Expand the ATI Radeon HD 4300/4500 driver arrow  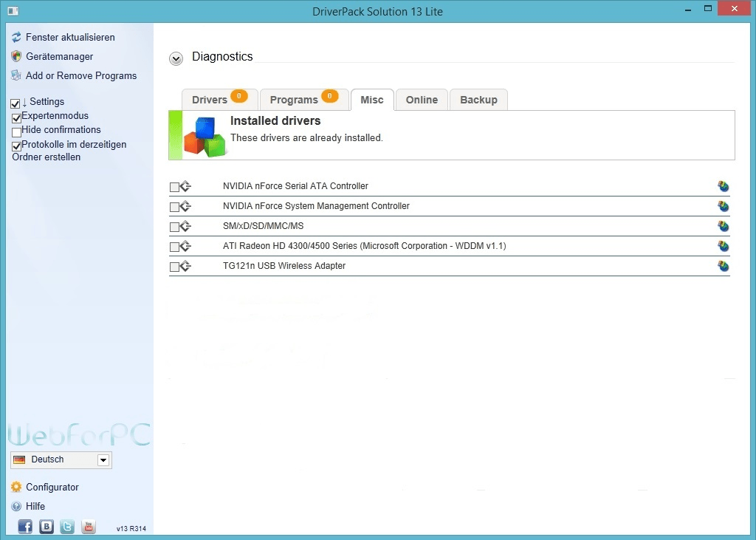185,247
